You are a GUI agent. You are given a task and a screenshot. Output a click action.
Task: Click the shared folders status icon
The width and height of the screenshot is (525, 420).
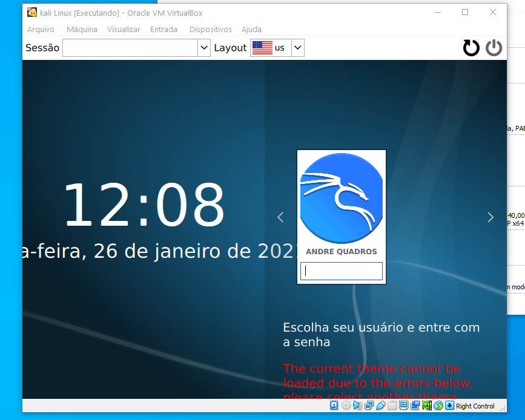click(x=392, y=405)
